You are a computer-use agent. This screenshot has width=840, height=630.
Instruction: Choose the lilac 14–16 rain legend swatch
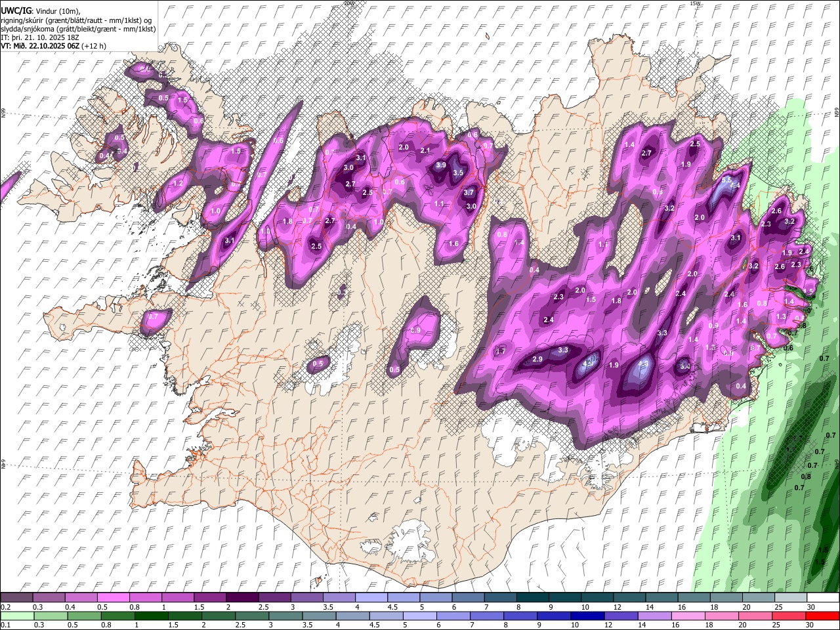(654, 616)
